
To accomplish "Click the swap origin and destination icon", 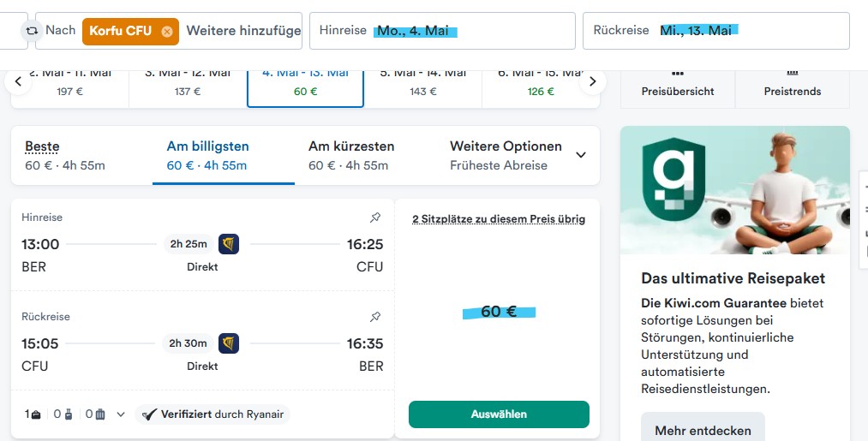I will pyautogui.click(x=32, y=31).
